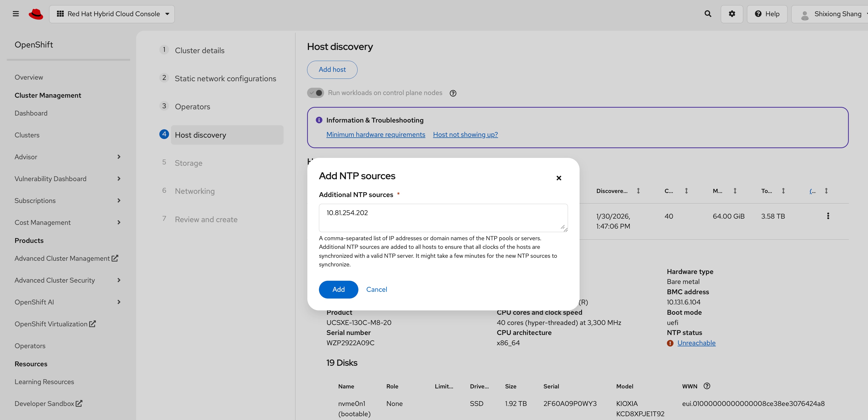Expand Advanced Cluster Security section

[68, 280]
